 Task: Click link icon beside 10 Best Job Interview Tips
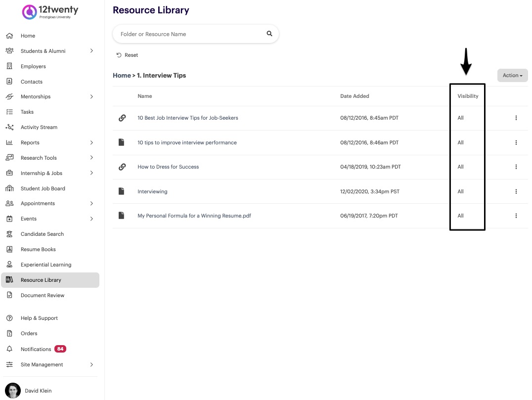click(x=122, y=118)
